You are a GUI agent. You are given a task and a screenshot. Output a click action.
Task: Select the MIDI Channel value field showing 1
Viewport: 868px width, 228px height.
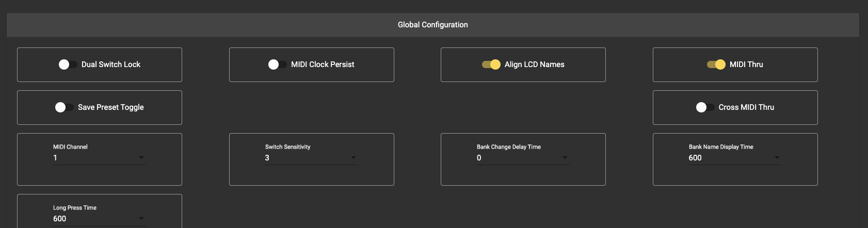[x=93, y=158]
